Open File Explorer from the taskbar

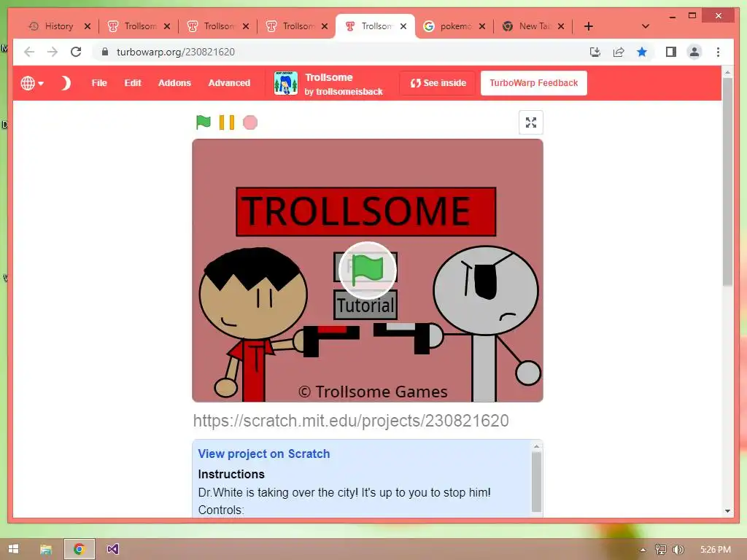[46, 549]
